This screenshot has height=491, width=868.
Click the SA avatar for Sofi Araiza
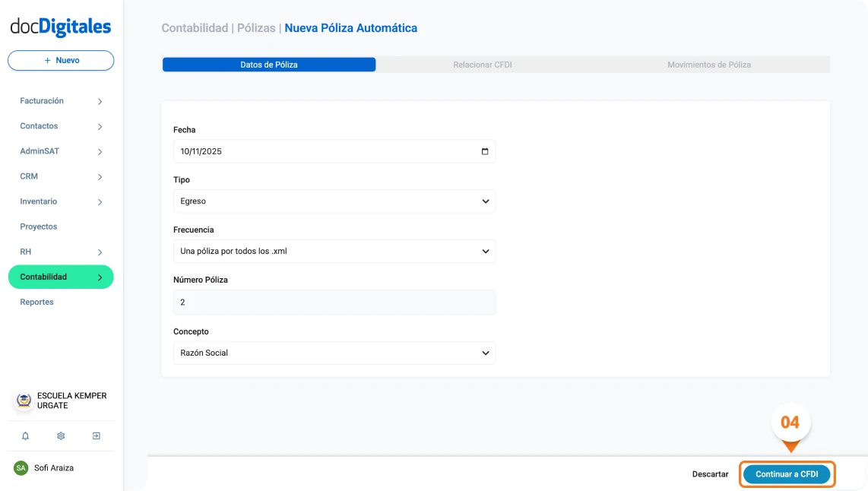[21, 467]
